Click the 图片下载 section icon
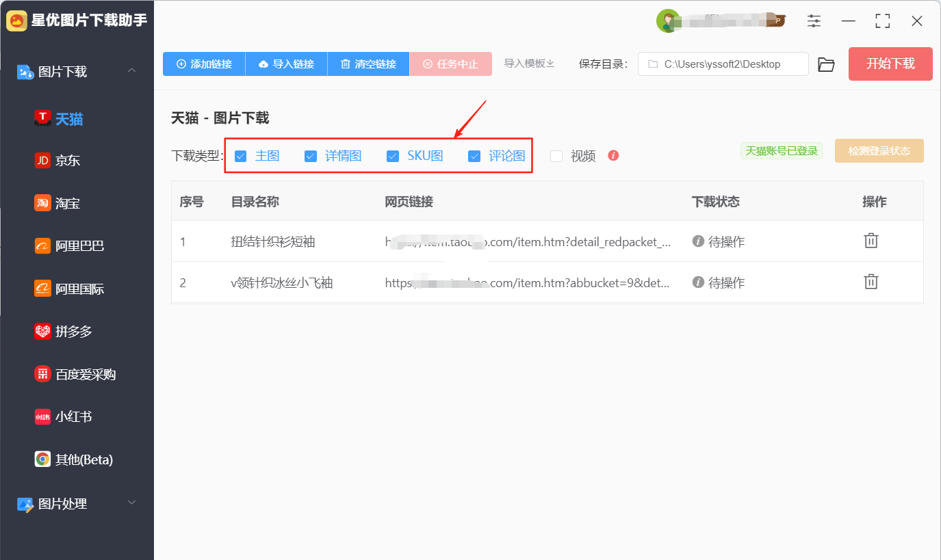The width and height of the screenshot is (941, 560). pyautogui.click(x=25, y=72)
